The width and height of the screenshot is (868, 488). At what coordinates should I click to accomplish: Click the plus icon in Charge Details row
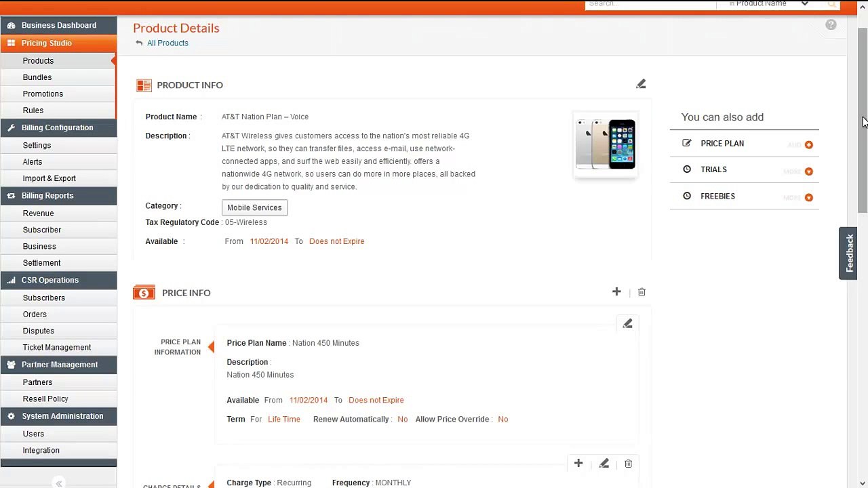click(578, 464)
